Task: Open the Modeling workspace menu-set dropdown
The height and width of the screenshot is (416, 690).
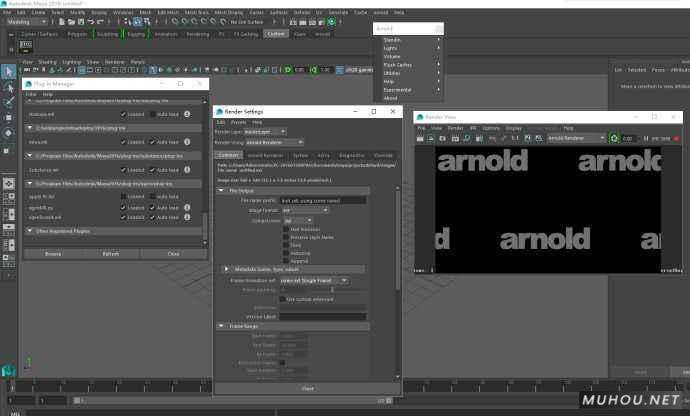Action: (26, 22)
